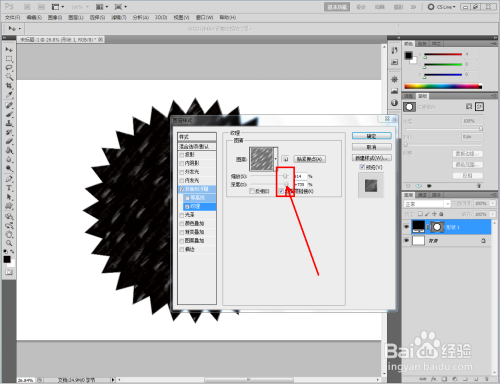Open the History panel icon in dock
The image size is (500, 384).
394,50
